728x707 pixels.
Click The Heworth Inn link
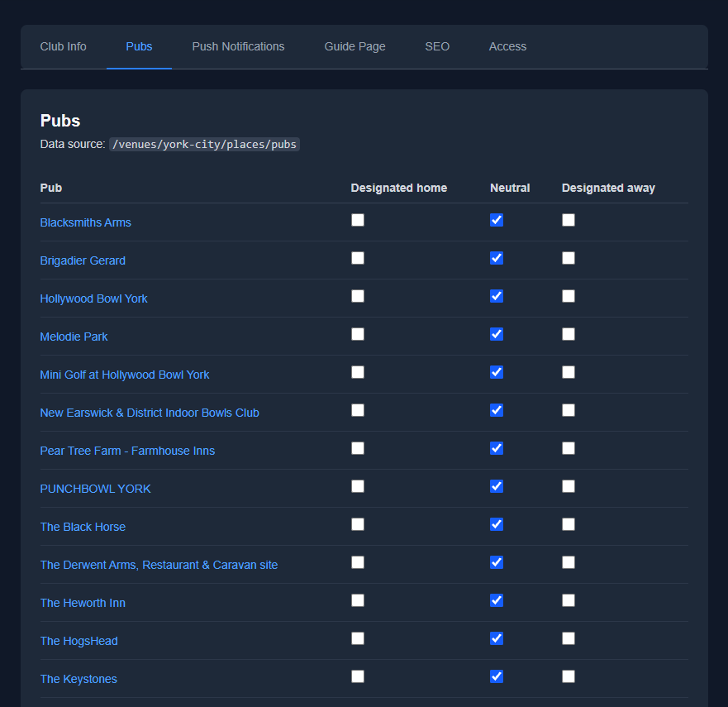pos(83,604)
